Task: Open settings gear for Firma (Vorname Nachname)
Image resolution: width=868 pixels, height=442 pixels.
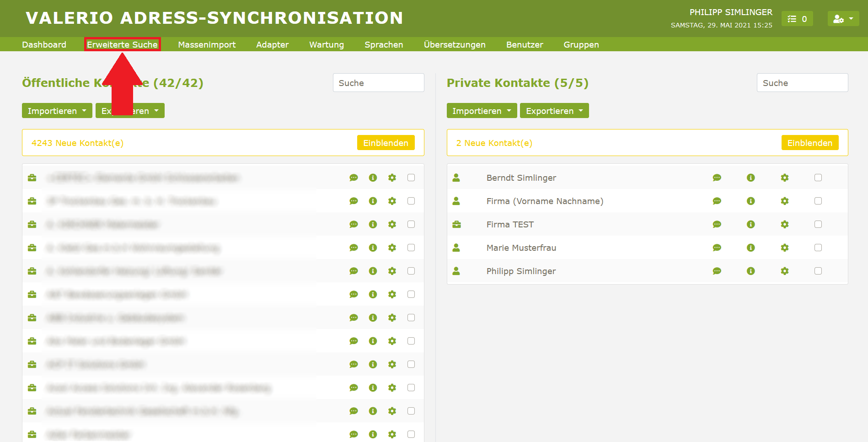Action: tap(784, 201)
